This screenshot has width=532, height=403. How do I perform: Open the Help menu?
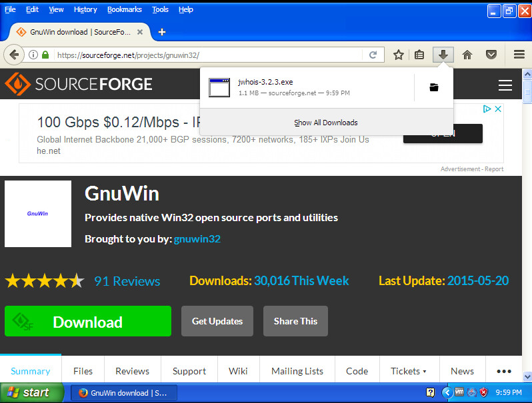pyautogui.click(x=186, y=9)
